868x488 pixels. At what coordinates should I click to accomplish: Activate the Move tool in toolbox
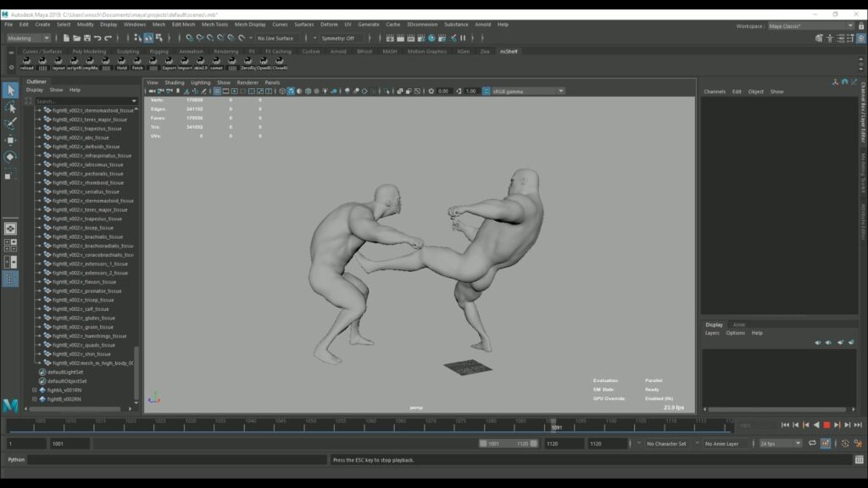(10, 140)
